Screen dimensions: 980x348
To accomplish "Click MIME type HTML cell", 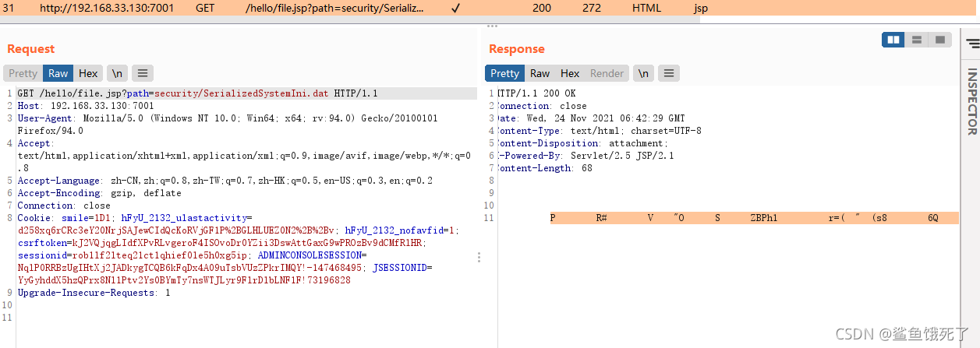I will click(x=646, y=8).
